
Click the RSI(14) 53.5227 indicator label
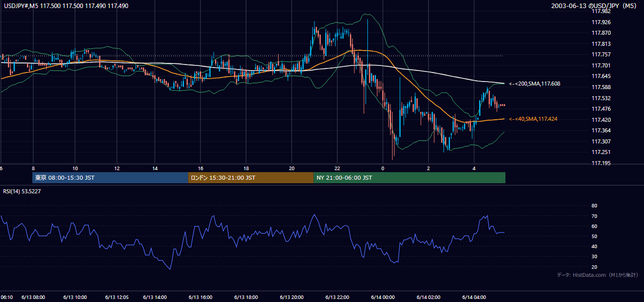(x=22, y=191)
